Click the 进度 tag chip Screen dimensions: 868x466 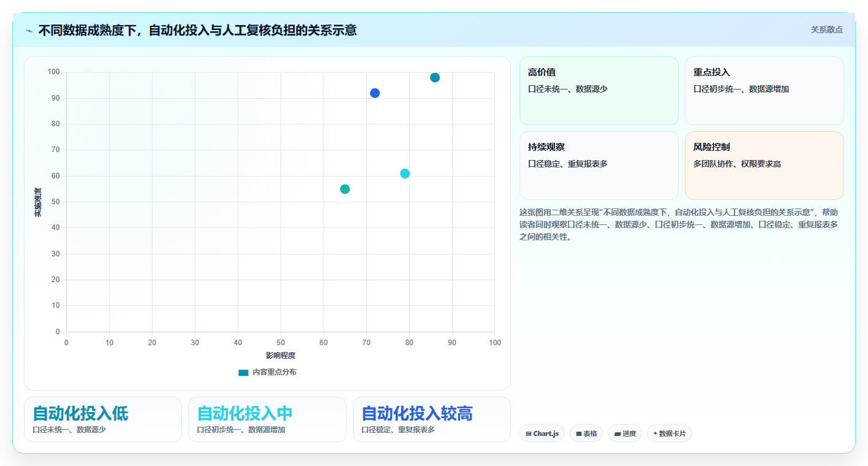[x=625, y=434]
